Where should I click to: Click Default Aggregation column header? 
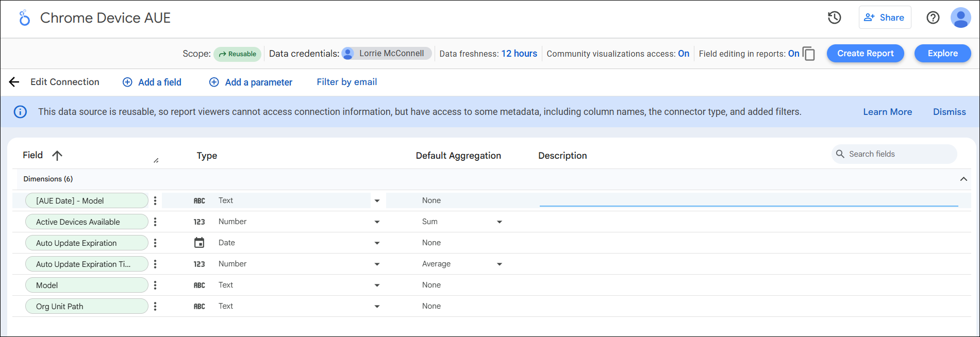coord(458,156)
